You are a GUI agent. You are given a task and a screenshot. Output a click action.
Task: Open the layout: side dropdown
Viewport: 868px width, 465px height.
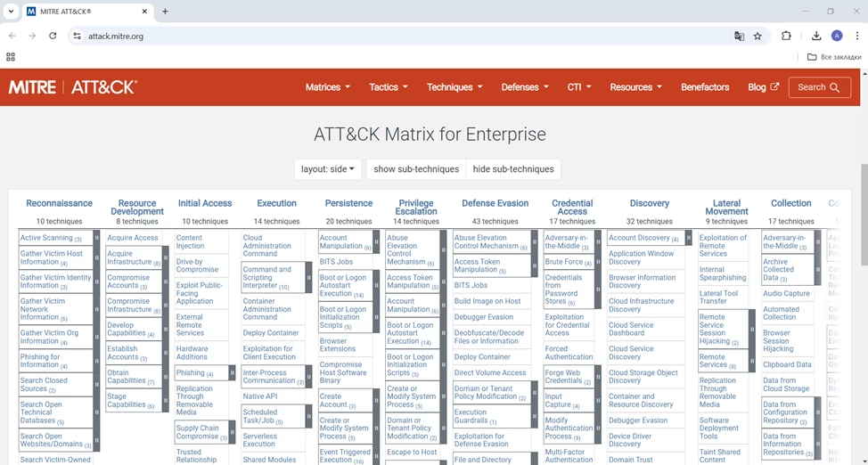tap(328, 169)
